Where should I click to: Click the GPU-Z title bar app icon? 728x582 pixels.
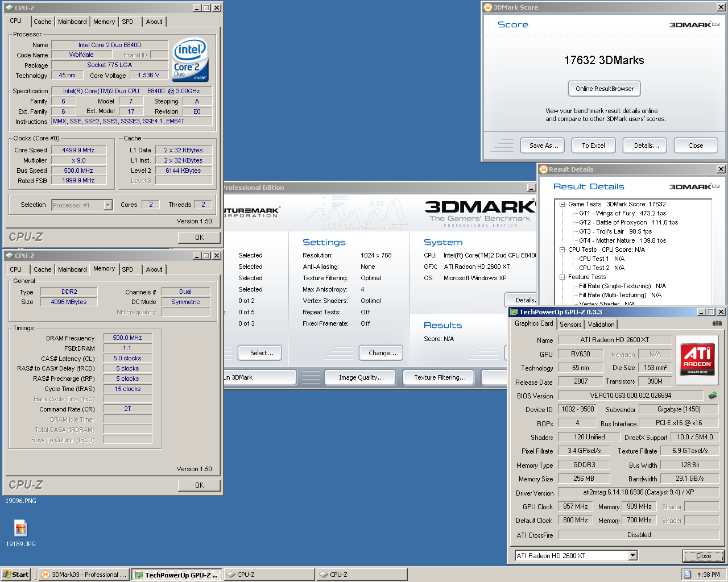pyautogui.click(x=514, y=312)
